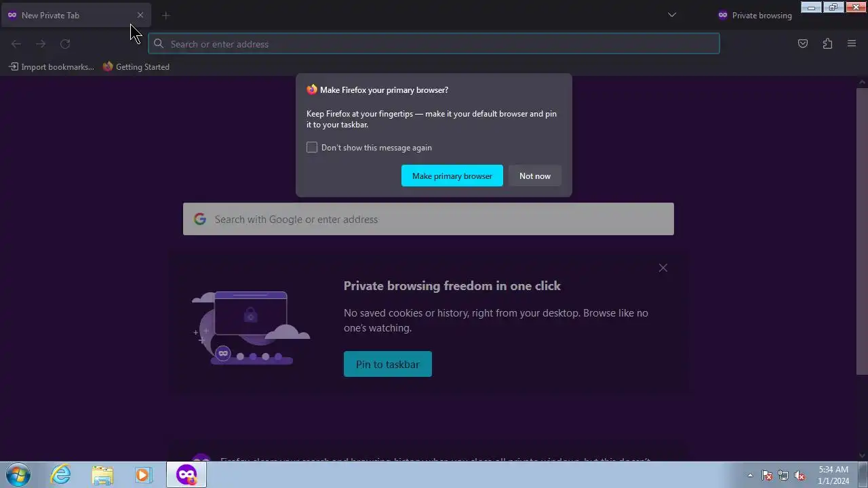Click the Firefox logo in the prompt
This screenshot has width=868, height=488.
pos(312,89)
